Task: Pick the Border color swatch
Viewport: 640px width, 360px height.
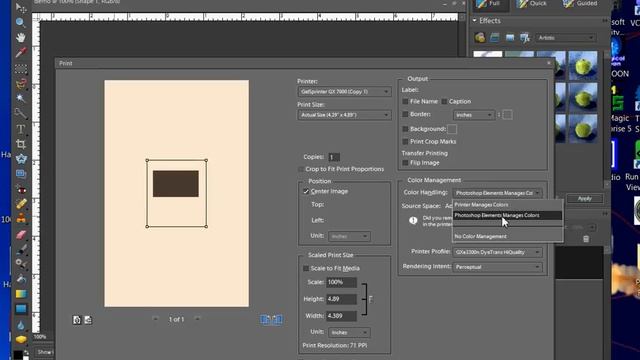Action: coord(507,115)
